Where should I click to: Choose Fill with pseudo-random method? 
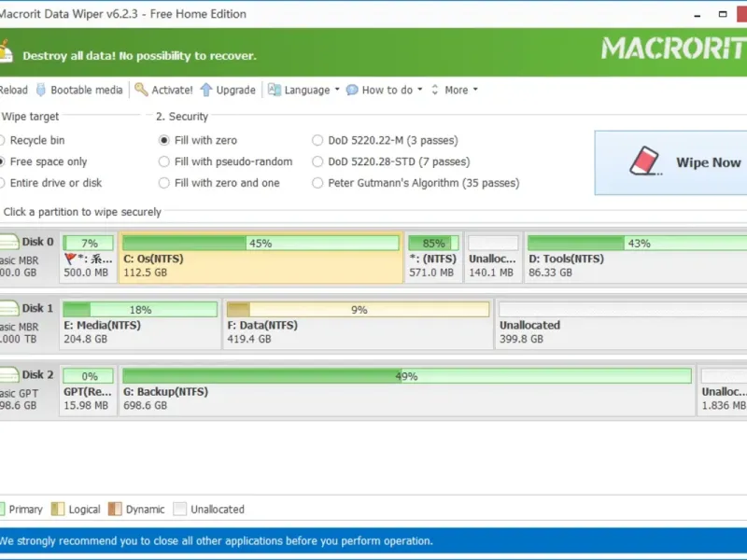click(225, 161)
